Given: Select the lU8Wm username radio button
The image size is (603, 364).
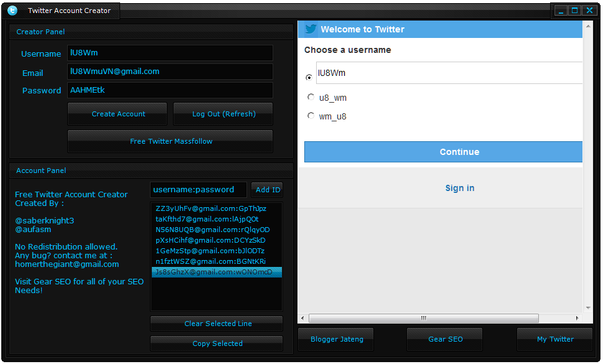Looking at the screenshot, I should [309, 77].
